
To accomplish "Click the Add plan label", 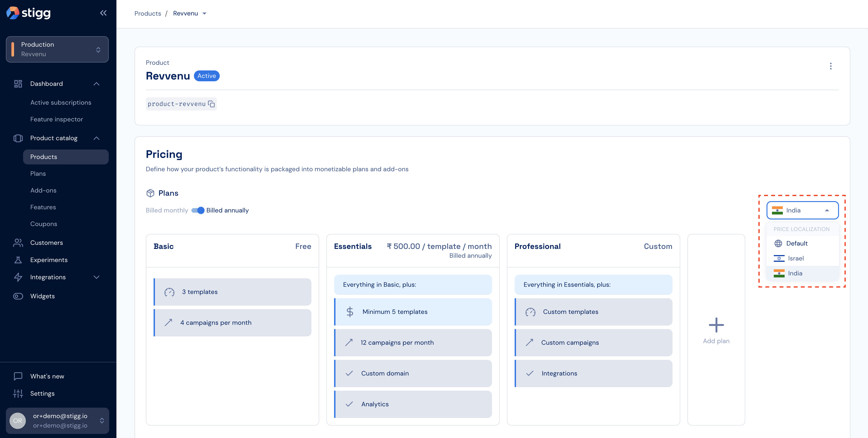I will pyautogui.click(x=716, y=341).
